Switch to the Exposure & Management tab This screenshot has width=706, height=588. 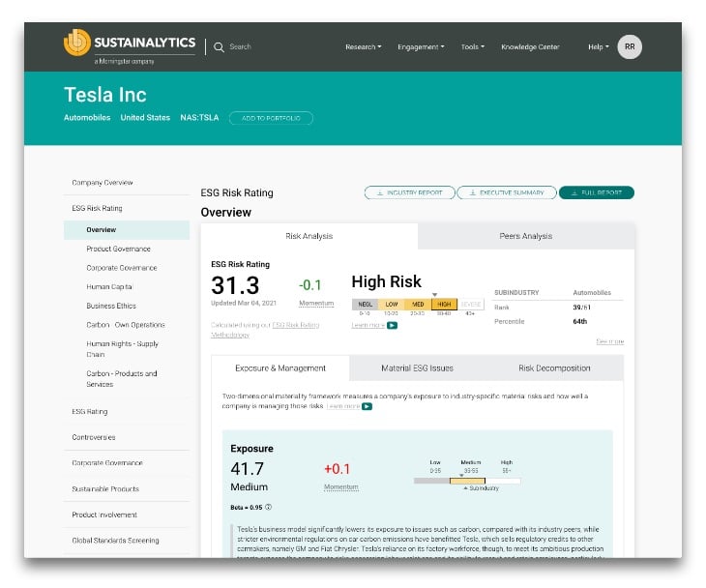click(280, 368)
